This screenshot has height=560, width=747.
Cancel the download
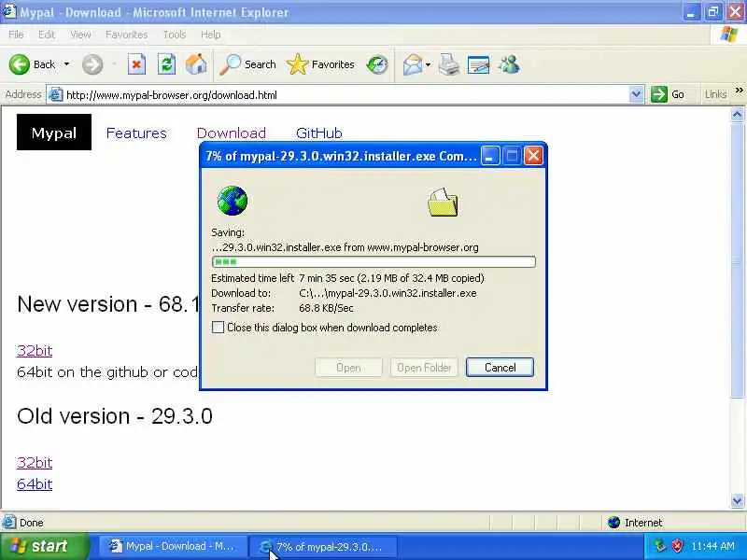click(500, 367)
